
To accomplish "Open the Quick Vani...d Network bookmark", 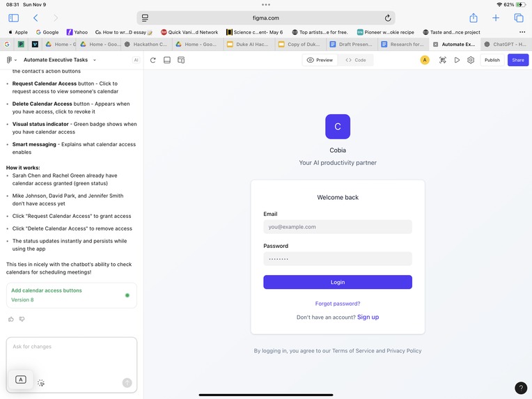I will click(189, 32).
